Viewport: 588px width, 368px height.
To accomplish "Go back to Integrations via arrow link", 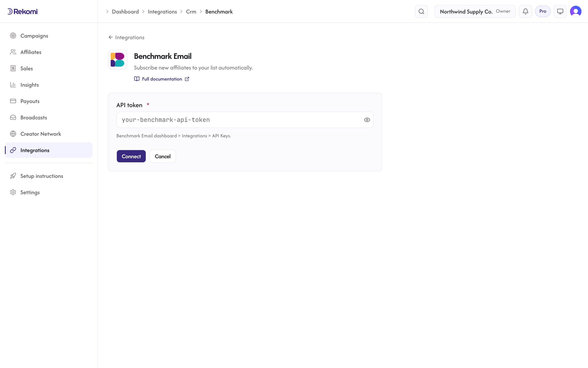I will click(x=126, y=37).
